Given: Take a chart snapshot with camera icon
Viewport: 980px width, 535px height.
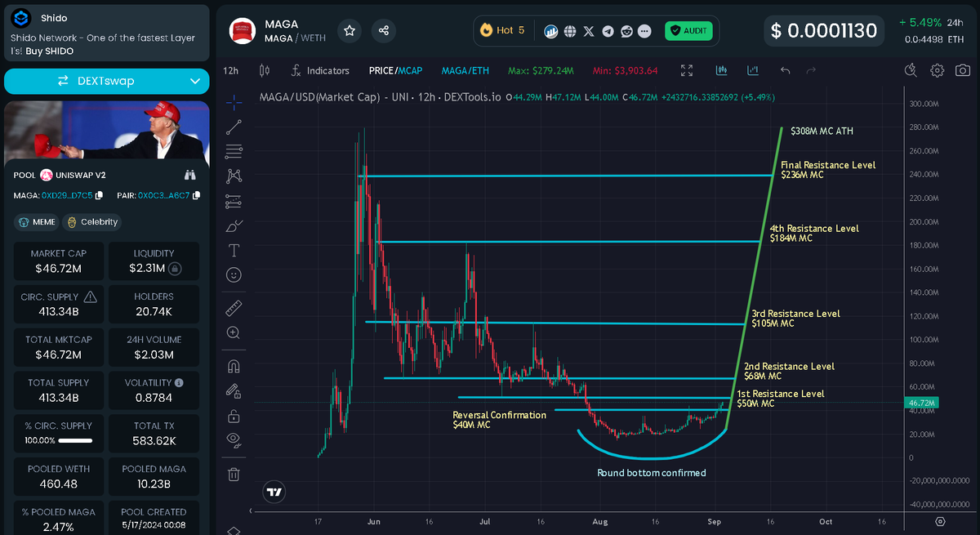Looking at the screenshot, I should (962, 71).
